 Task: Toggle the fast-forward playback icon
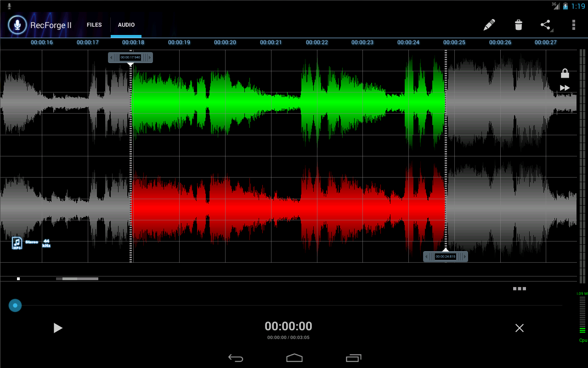(x=565, y=88)
